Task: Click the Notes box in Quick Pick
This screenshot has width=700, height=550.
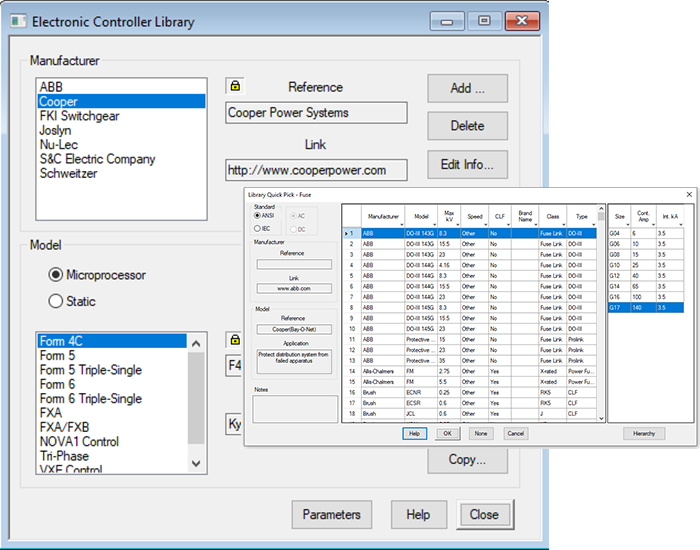Action: pos(295,409)
